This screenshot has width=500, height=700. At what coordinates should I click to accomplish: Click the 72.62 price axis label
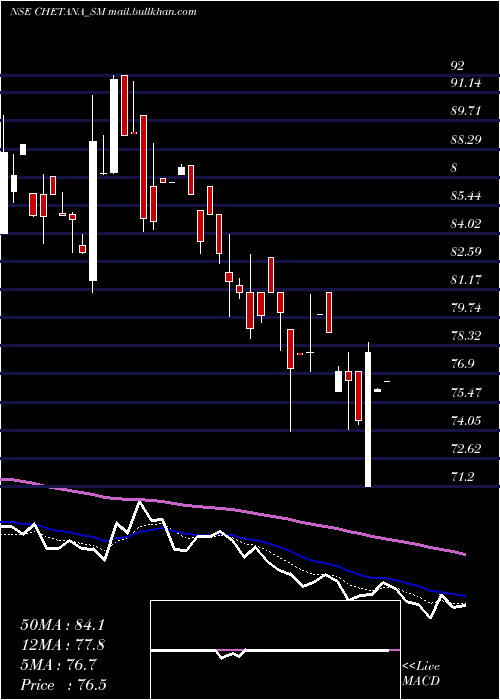(466, 449)
